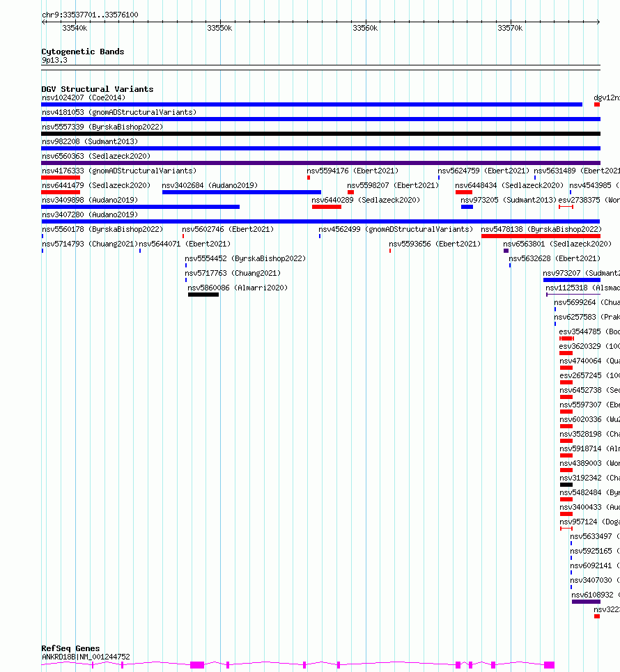Open nsv5714793 (Chuang2021) label
This screenshot has height=672, width=620.
[90, 244]
